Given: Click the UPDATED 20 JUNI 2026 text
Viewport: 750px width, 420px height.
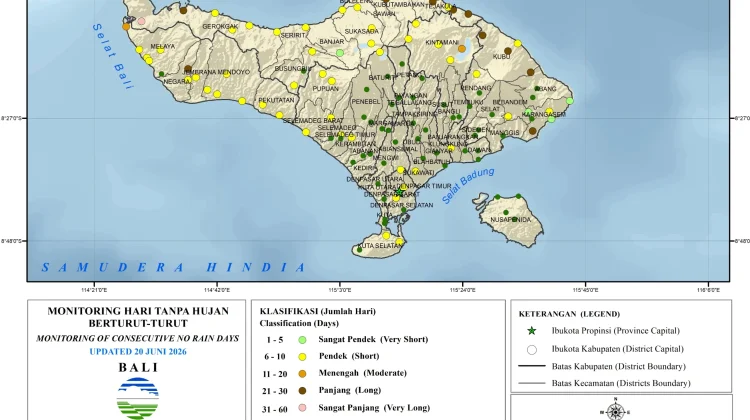Looking at the screenshot, I should pos(138,352).
